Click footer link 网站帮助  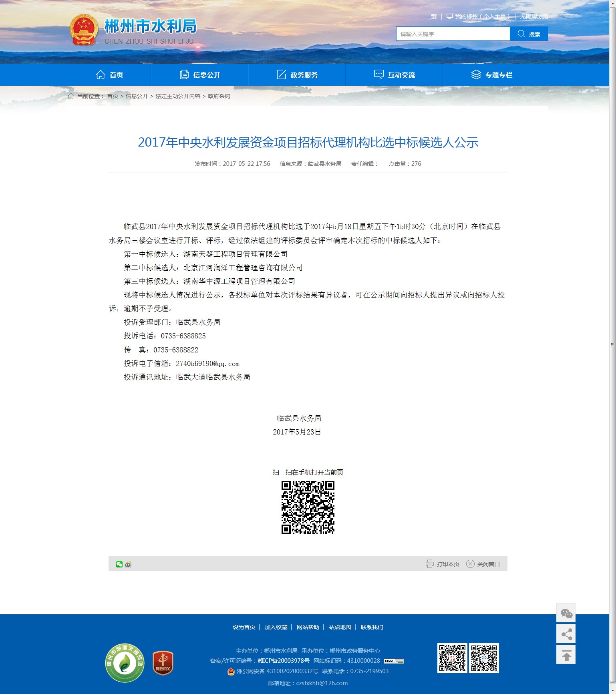coord(308,627)
